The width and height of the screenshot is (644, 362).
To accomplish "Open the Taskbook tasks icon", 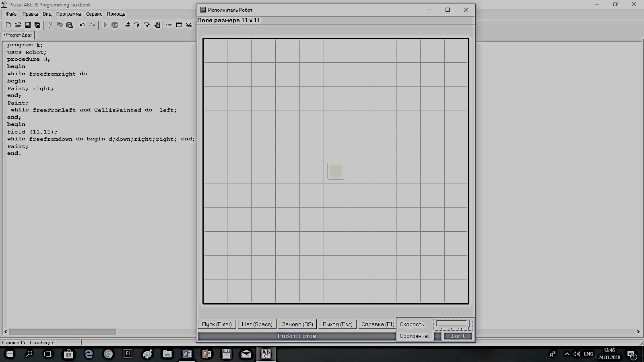I will coord(189,25).
